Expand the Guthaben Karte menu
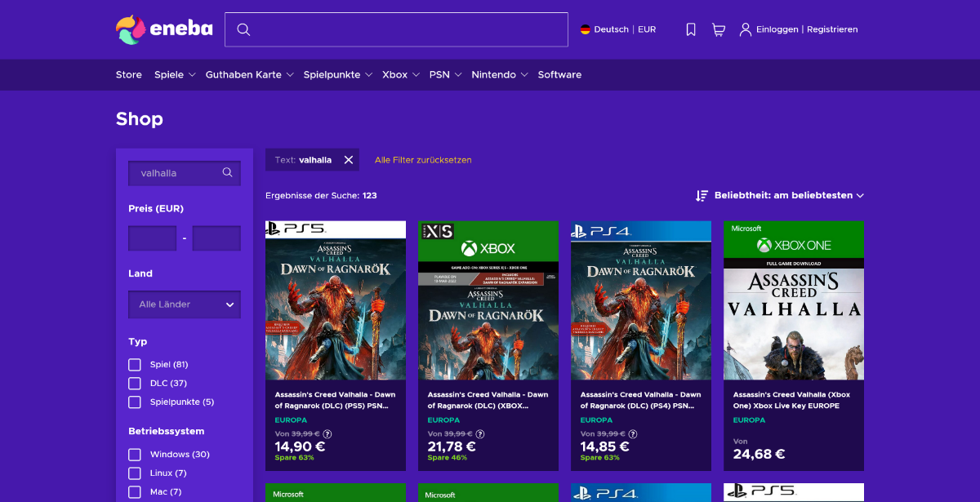Viewport: 980px width, 502px height. point(249,74)
